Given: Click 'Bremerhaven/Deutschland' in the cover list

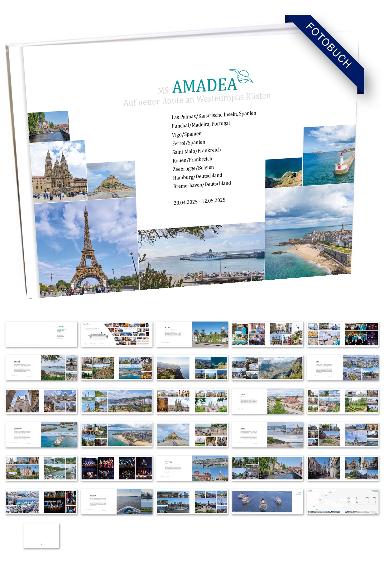Looking at the screenshot, I should [x=202, y=184].
